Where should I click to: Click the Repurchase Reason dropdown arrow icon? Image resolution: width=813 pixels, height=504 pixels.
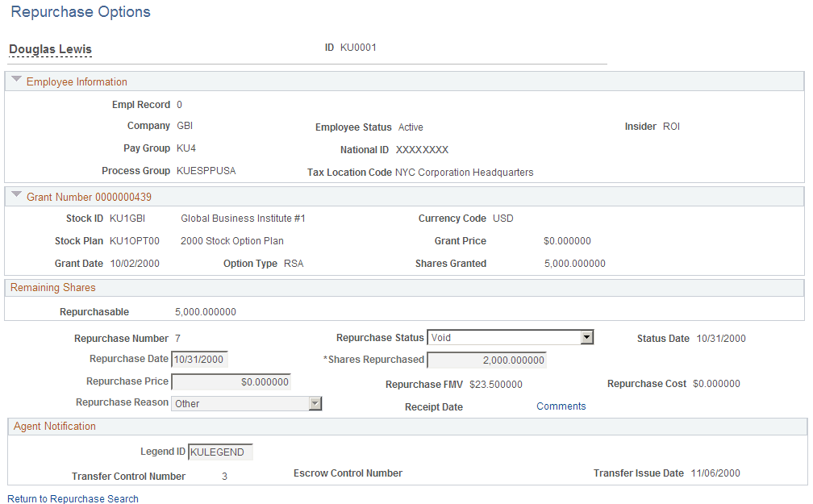(x=315, y=402)
